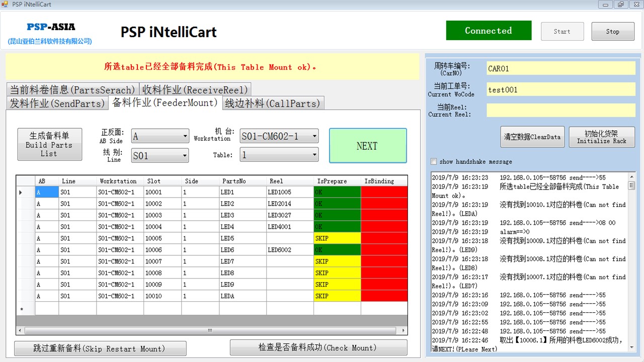Click slot cell 10001
This screenshot has width=644, height=362.
click(163, 192)
